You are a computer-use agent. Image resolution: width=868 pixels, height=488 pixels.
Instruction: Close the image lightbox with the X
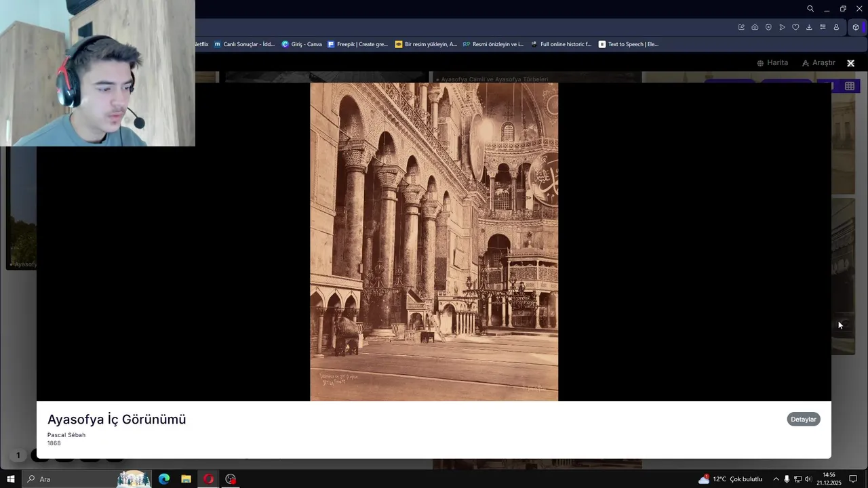pos(850,63)
